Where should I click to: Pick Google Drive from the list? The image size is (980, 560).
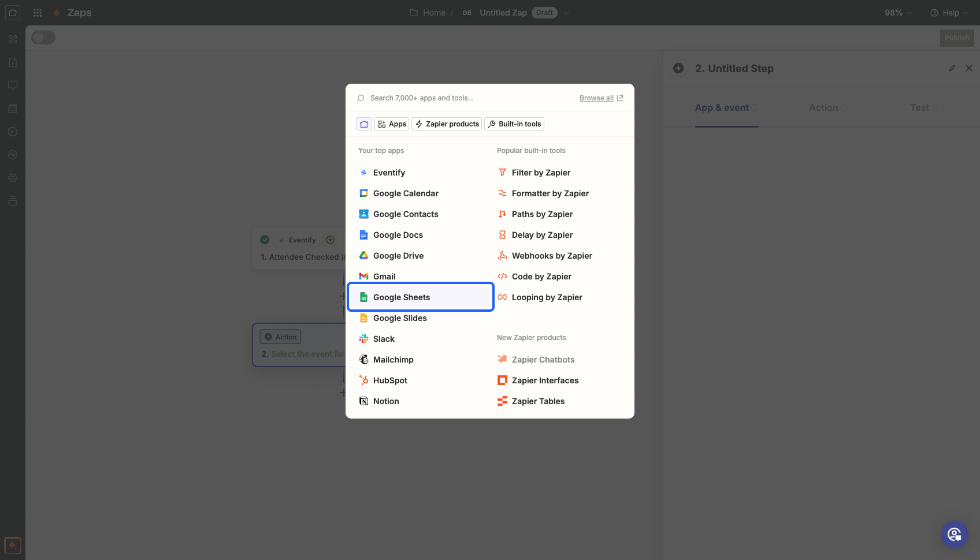(420, 256)
